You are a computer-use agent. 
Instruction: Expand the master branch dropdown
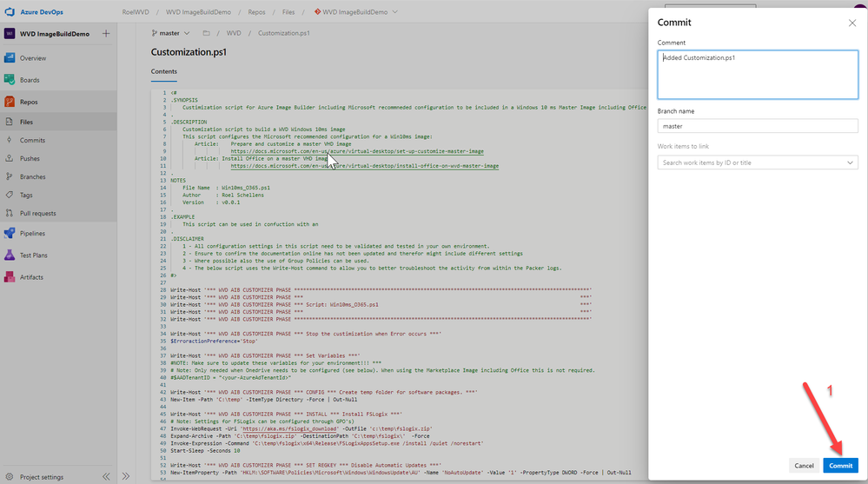coord(170,33)
